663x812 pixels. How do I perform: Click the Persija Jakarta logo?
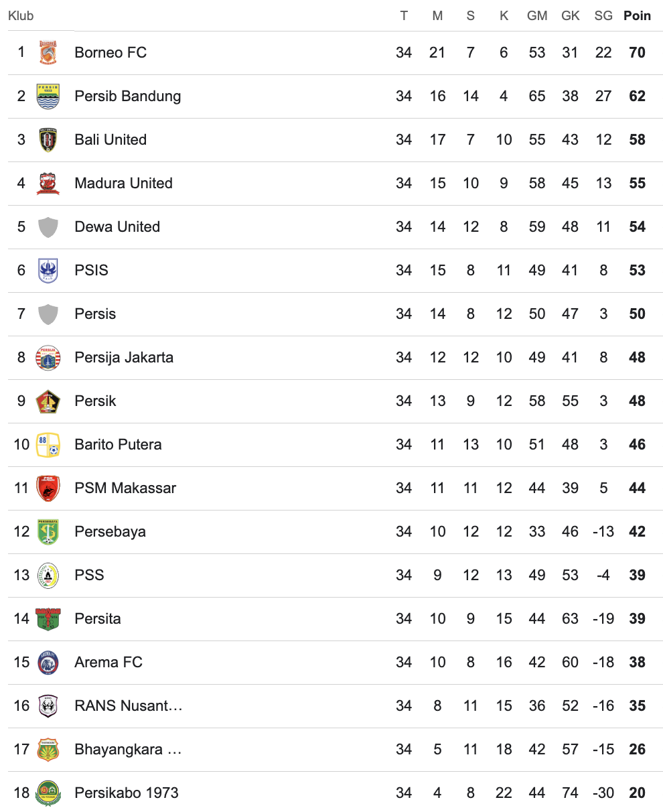click(48, 358)
